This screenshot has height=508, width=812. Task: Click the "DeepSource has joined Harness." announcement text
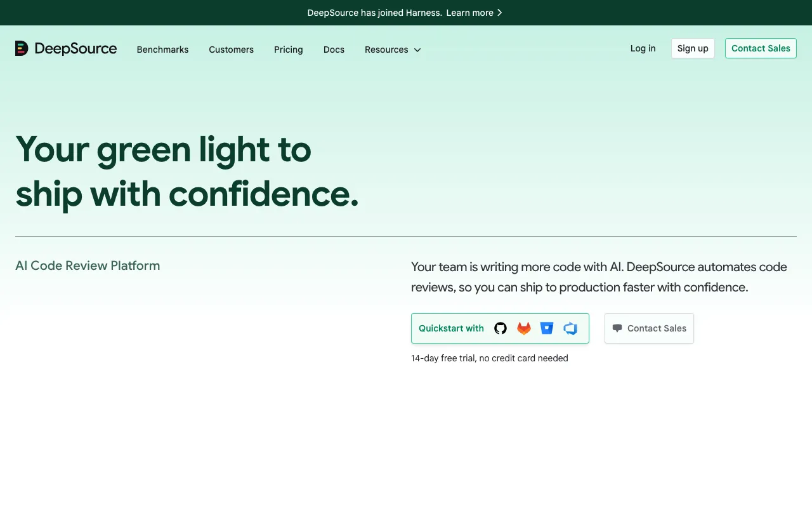pyautogui.click(x=374, y=13)
